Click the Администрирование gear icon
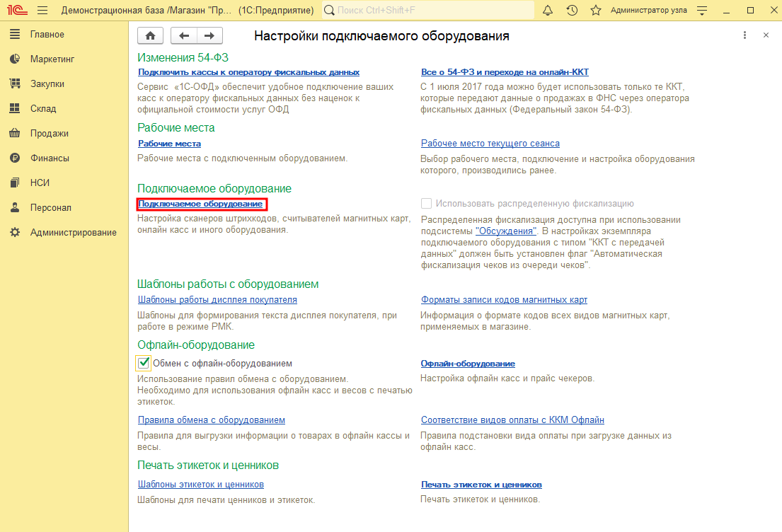Viewport: 782px width, 532px height. click(x=15, y=232)
